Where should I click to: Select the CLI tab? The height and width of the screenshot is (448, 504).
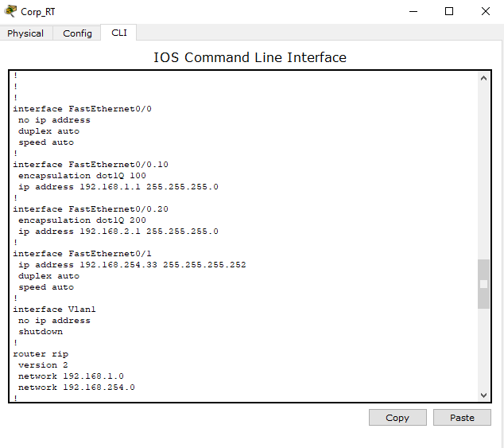(x=118, y=33)
